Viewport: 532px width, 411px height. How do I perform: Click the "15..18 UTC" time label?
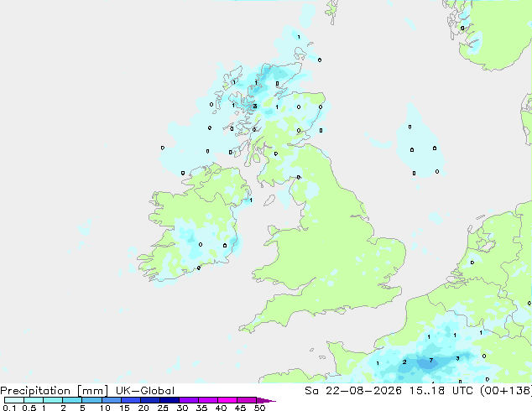[443, 391]
